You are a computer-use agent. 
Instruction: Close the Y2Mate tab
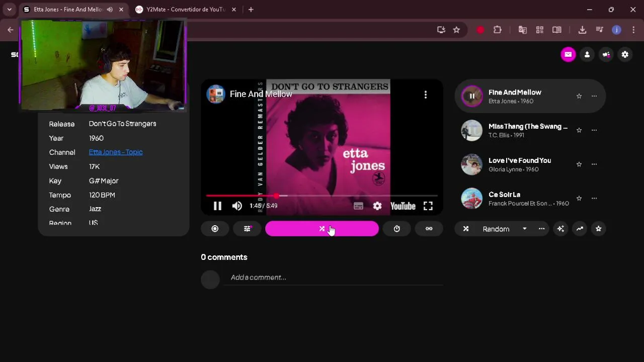point(233,10)
